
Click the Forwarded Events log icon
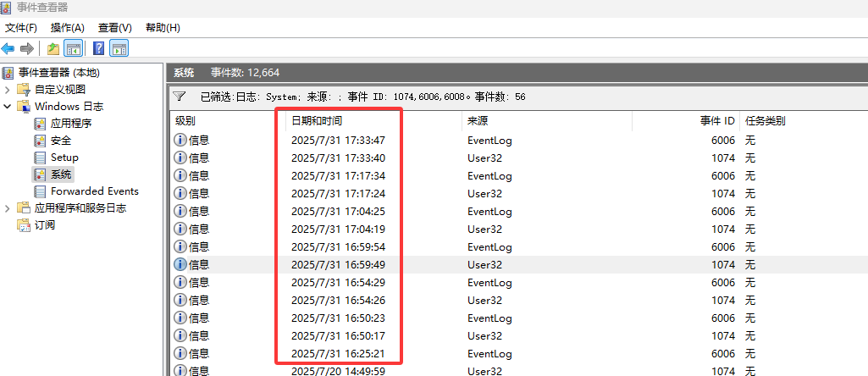[40, 191]
